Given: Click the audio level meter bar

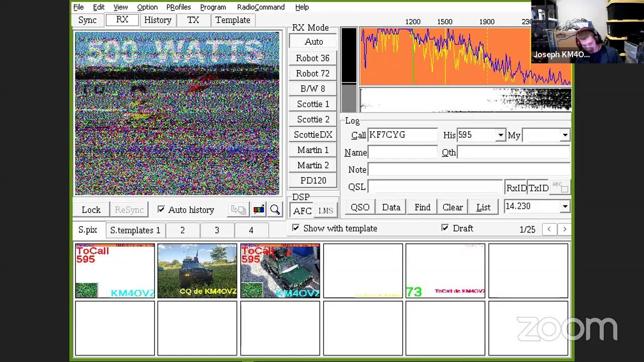Looking at the screenshot, I should click(349, 70).
